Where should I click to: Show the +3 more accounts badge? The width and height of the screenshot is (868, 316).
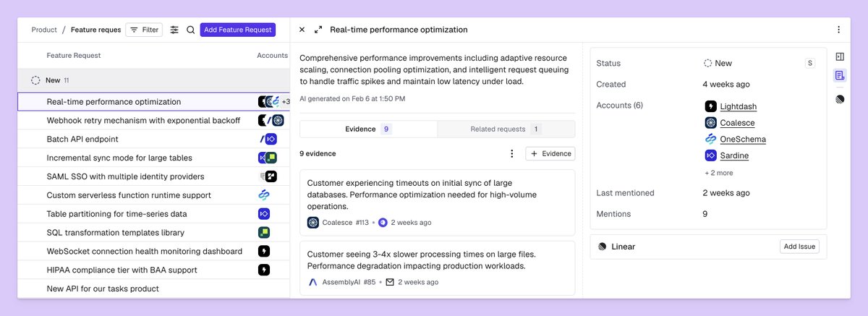(x=285, y=102)
